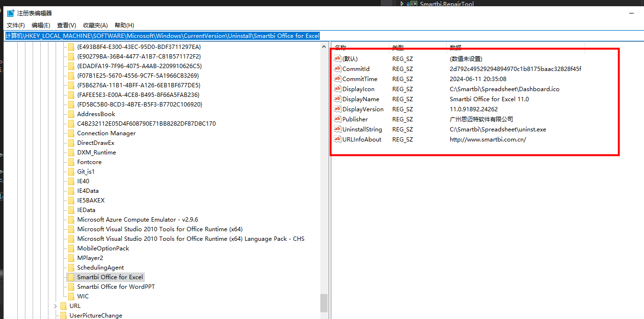Screen dimensions: 644x319
Task: Click the Publisher string value icon
Action: (x=338, y=119)
